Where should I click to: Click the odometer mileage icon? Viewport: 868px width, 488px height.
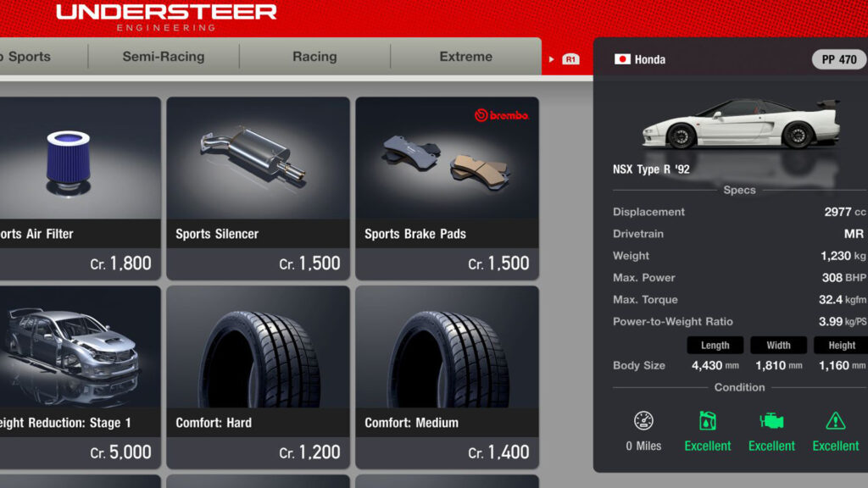click(x=643, y=421)
